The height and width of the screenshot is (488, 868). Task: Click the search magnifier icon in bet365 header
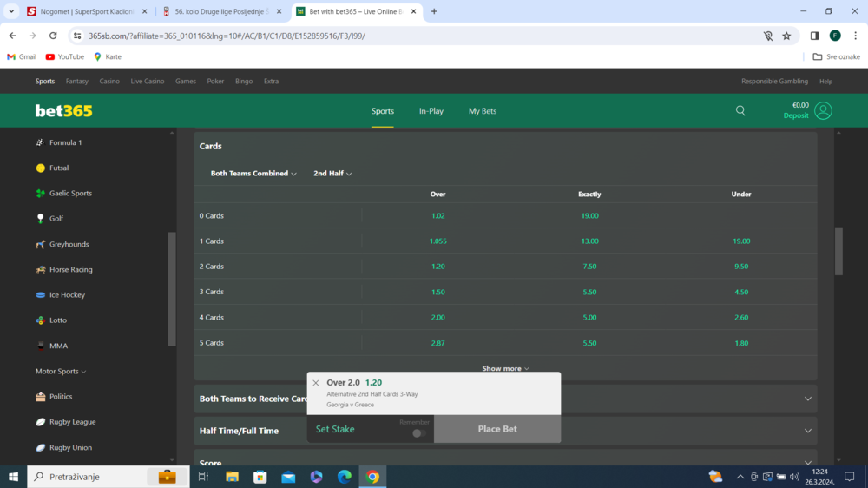740,111
